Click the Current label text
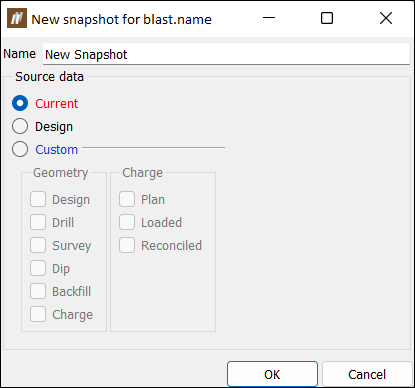The image size is (415, 388). click(57, 104)
